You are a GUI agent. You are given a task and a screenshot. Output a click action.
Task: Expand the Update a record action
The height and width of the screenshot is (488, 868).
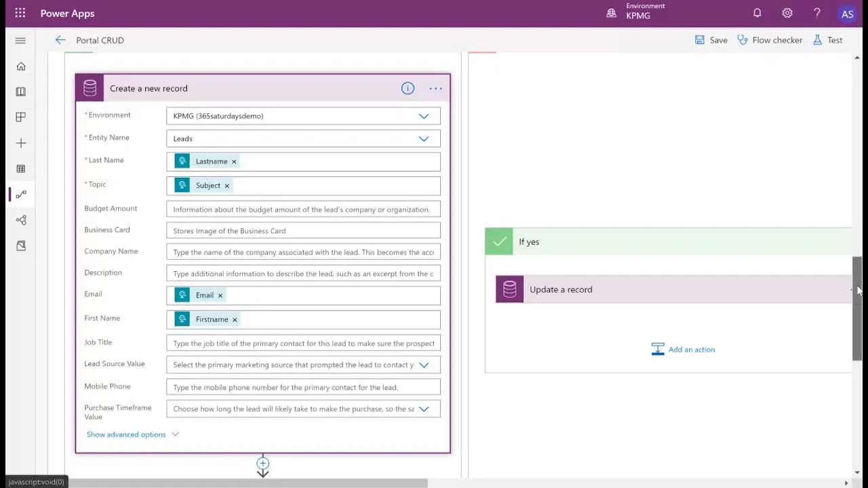coord(673,289)
